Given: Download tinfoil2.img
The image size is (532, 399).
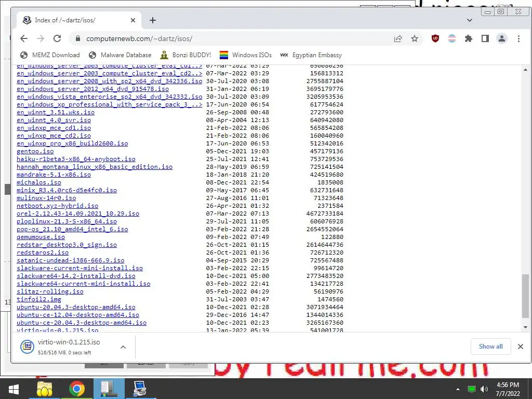Looking at the screenshot, I should pyautogui.click(x=39, y=300).
